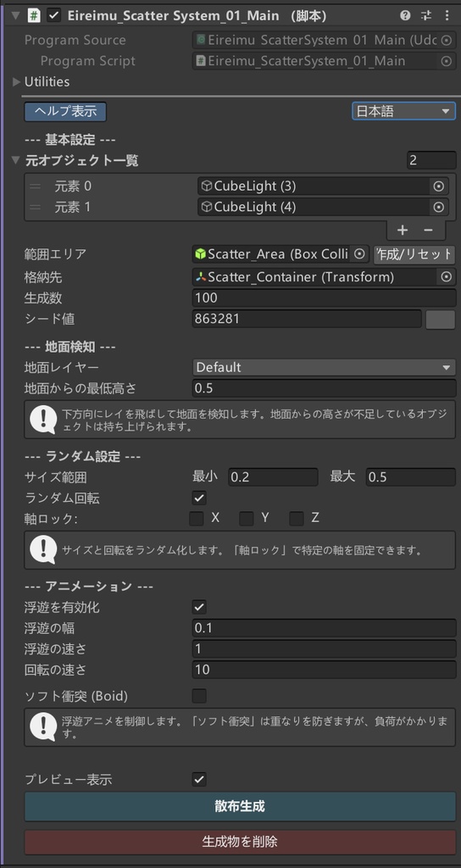Open object picker for 格納先 field
Viewport: 461px width, 868px height.
[x=446, y=277]
